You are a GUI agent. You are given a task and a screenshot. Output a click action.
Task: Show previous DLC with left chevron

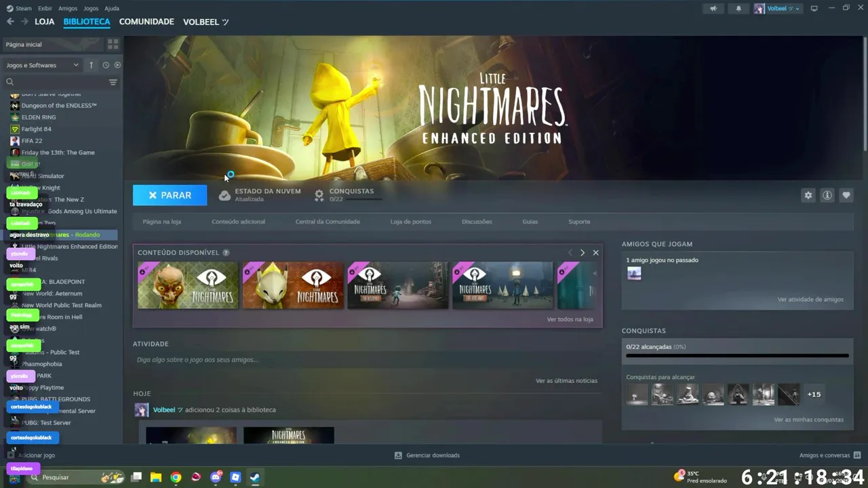tap(570, 253)
